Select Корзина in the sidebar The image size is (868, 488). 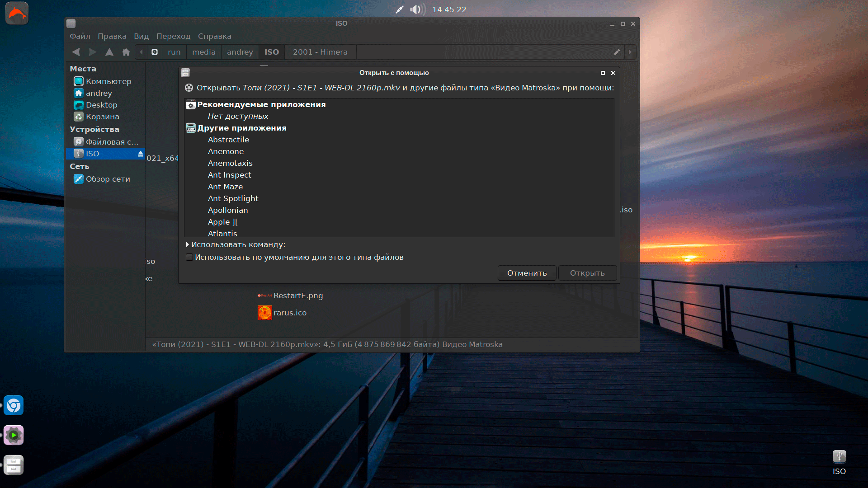[x=102, y=117]
